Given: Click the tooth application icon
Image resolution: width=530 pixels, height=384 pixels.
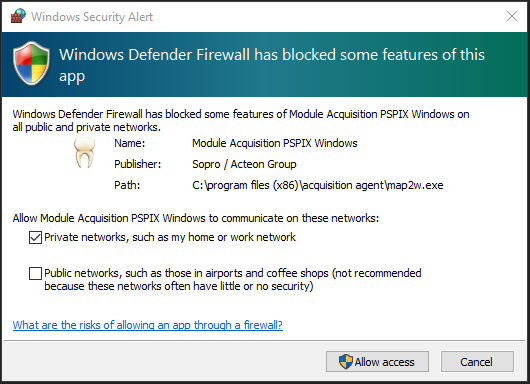Looking at the screenshot, I should coord(84,153).
